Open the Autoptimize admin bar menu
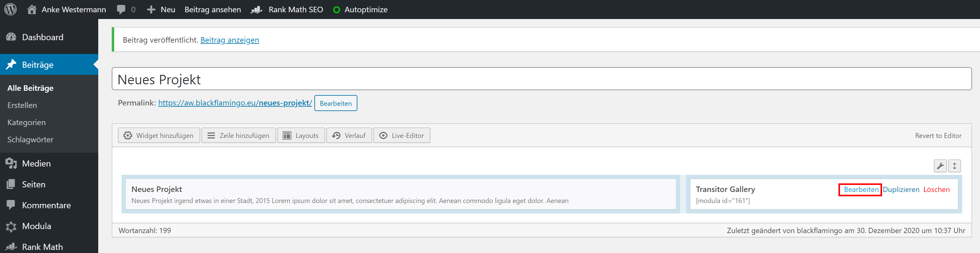980x253 pixels. click(366, 10)
